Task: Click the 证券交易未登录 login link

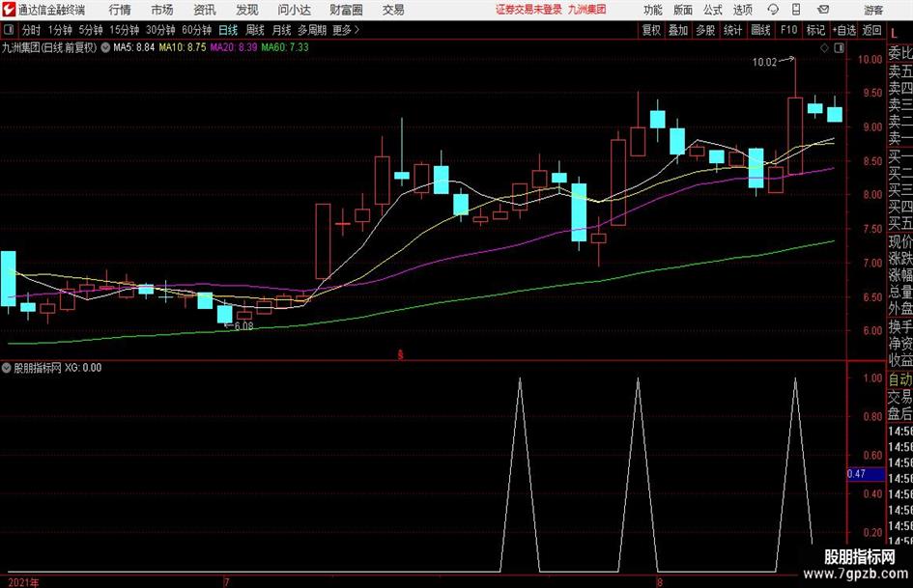Action: point(528,10)
